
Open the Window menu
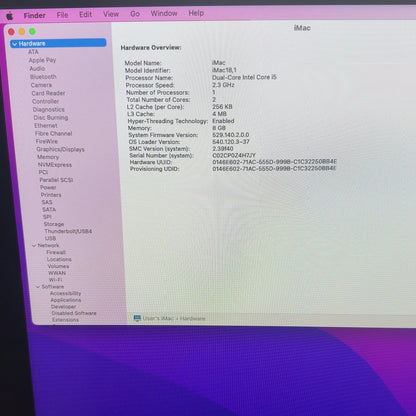click(x=164, y=13)
